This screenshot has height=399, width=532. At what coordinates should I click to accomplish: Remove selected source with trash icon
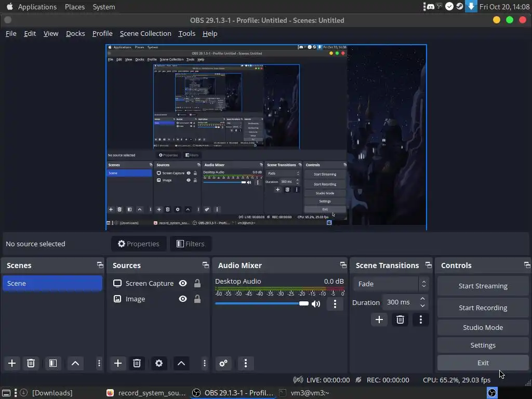137,363
